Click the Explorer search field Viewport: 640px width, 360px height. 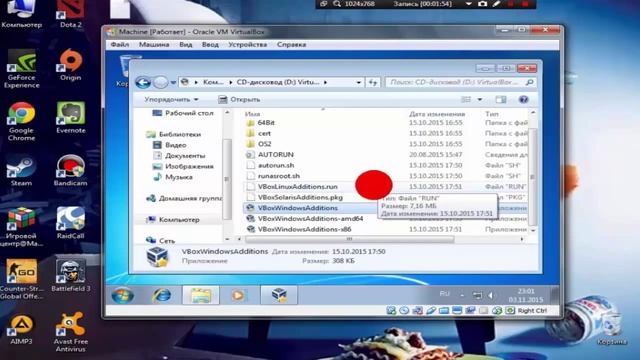[x=460, y=82]
